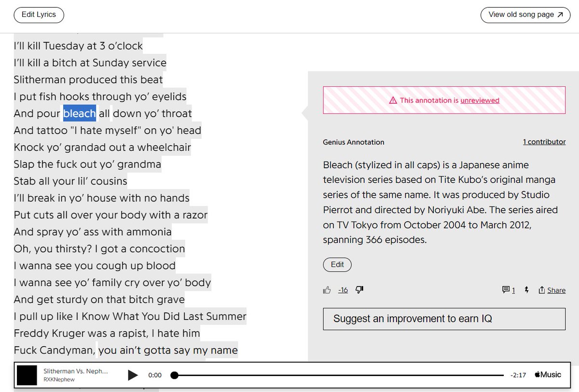Open the unreviewed link in warning banner
Viewport: 579px width, 392px height.
pos(480,100)
